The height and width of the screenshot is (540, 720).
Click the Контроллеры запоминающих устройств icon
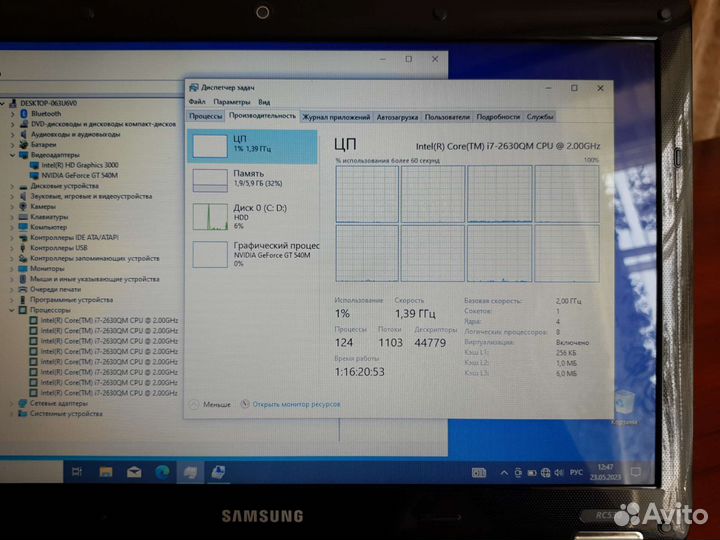click(x=23, y=258)
